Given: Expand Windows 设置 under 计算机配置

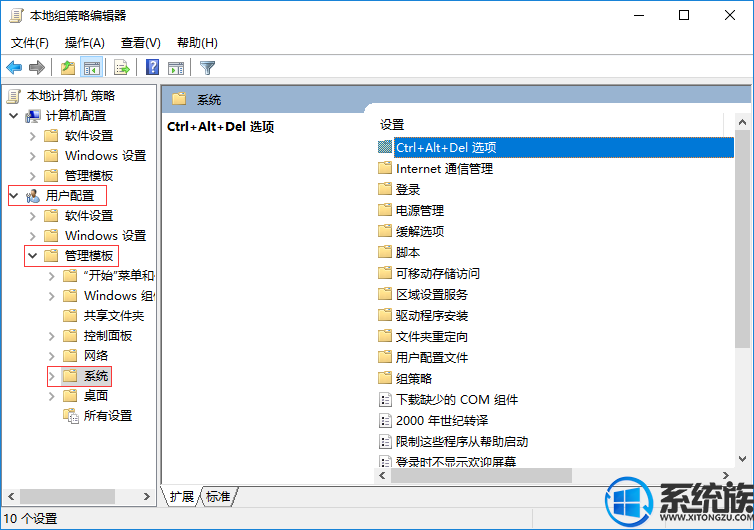Looking at the screenshot, I should pyautogui.click(x=33, y=156).
